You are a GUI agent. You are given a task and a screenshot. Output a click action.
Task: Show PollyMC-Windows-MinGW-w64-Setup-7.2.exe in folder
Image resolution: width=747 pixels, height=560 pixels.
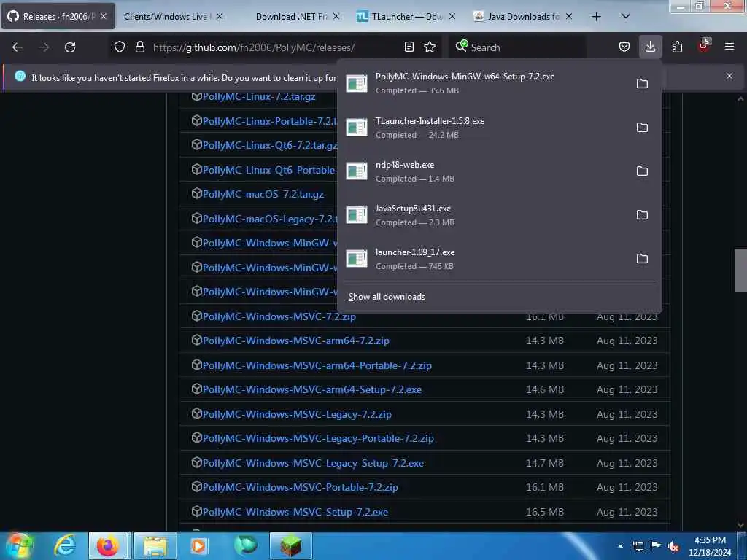[642, 83]
